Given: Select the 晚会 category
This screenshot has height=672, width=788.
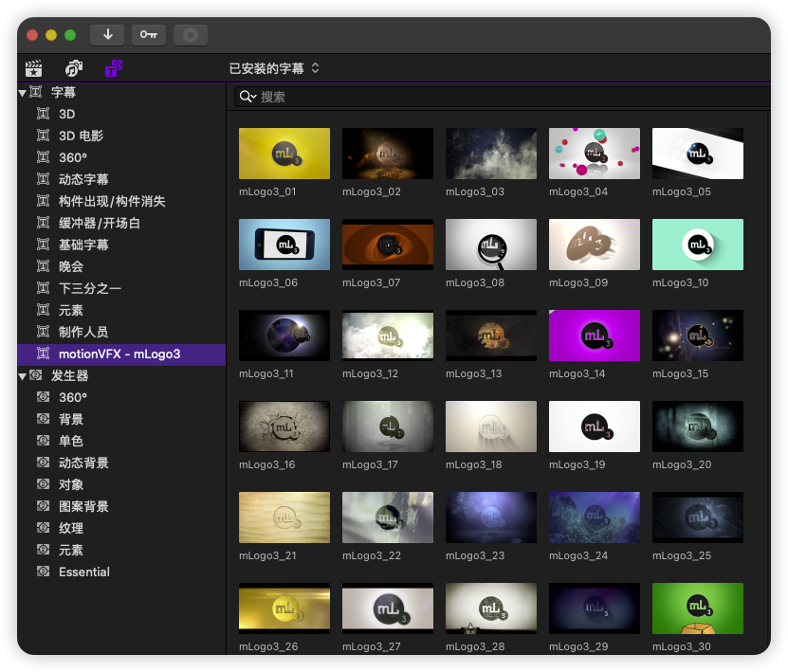Looking at the screenshot, I should tap(121, 266).
